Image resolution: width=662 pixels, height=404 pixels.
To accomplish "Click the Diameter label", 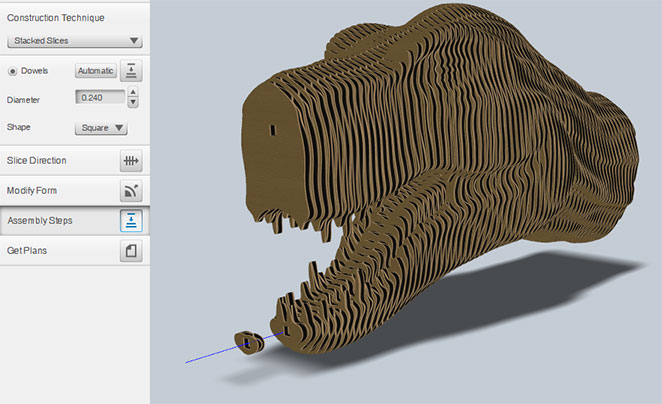I will point(23,100).
